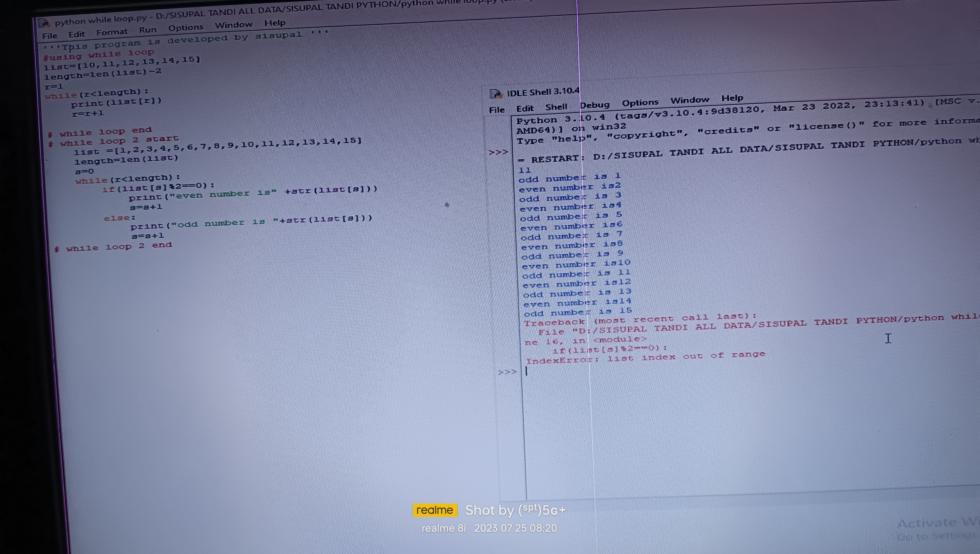Open the IDLE Shell Help menu

coord(732,98)
